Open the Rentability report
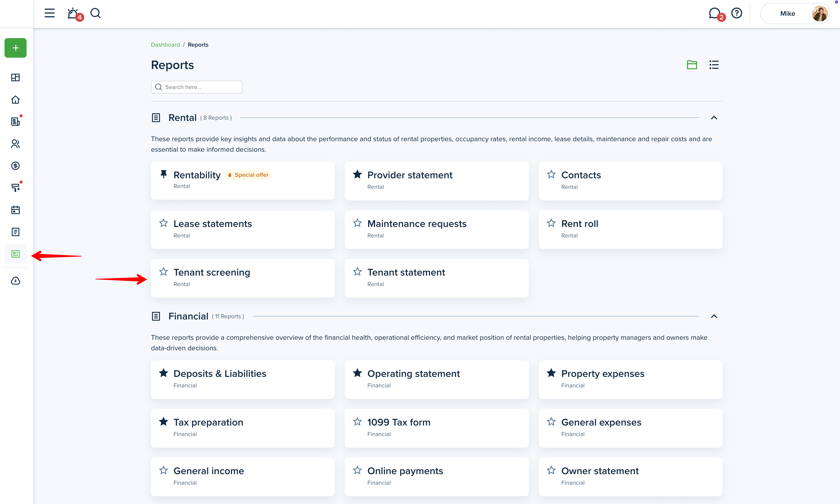 pyautogui.click(x=243, y=181)
